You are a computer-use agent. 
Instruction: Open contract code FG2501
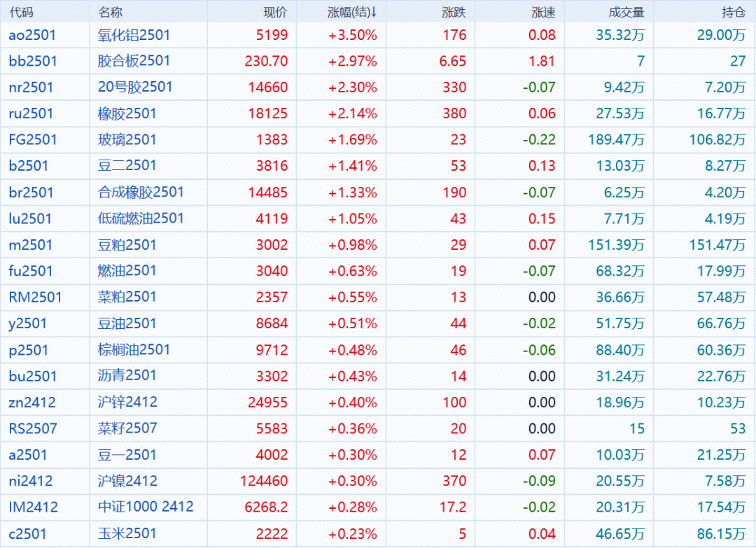[33, 140]
